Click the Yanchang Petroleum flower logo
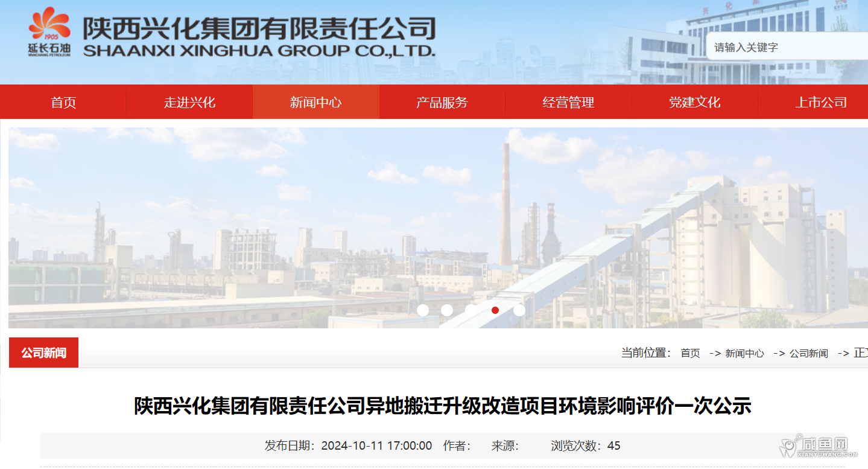 [49, 32]
